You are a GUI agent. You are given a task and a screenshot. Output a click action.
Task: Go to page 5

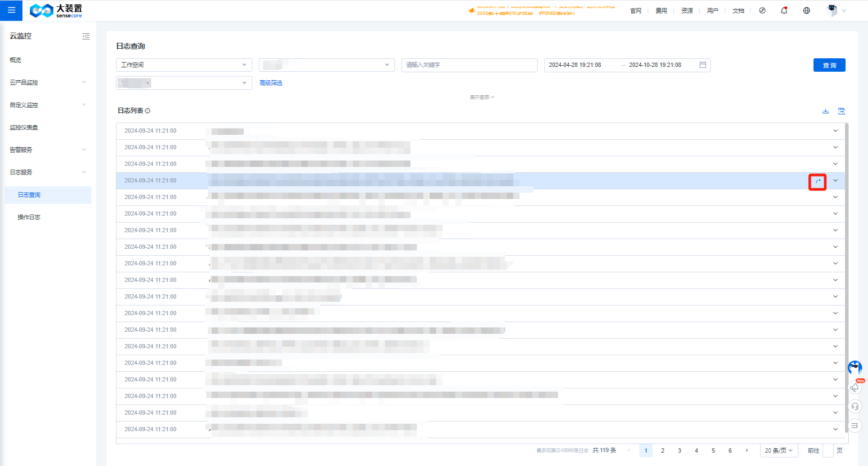pos(713,450)
